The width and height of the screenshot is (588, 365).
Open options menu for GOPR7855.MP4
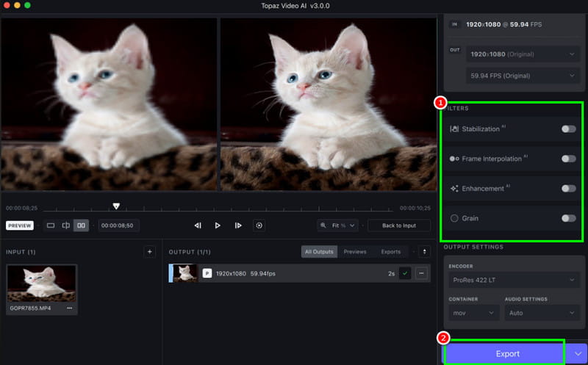pos(69,308)
